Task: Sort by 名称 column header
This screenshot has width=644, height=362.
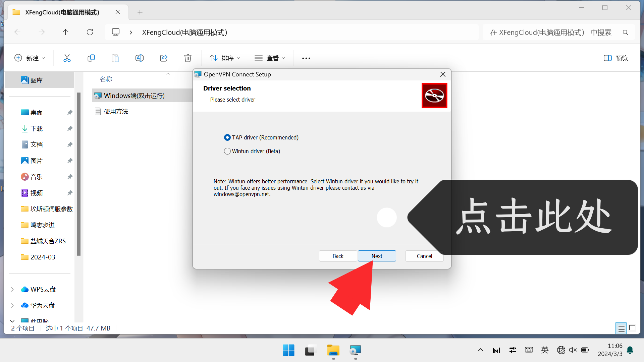Action: (x=106, y=79)
